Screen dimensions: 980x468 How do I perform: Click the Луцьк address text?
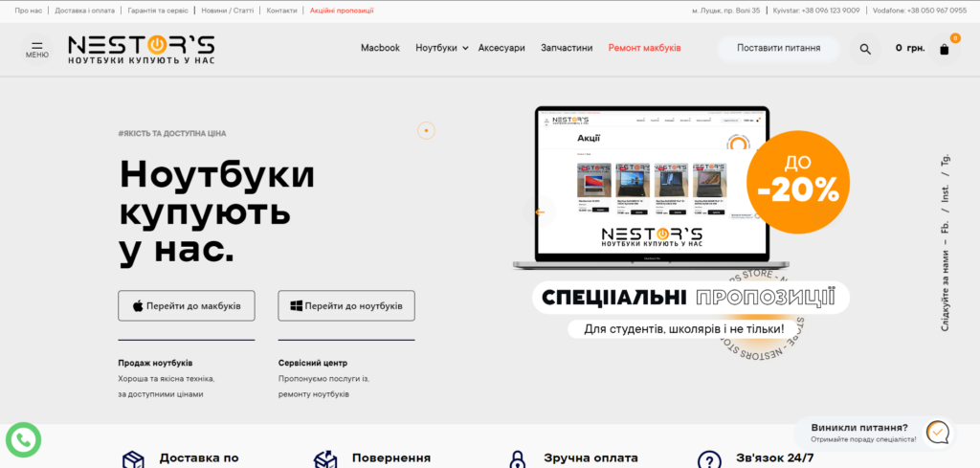click(725, 11)
